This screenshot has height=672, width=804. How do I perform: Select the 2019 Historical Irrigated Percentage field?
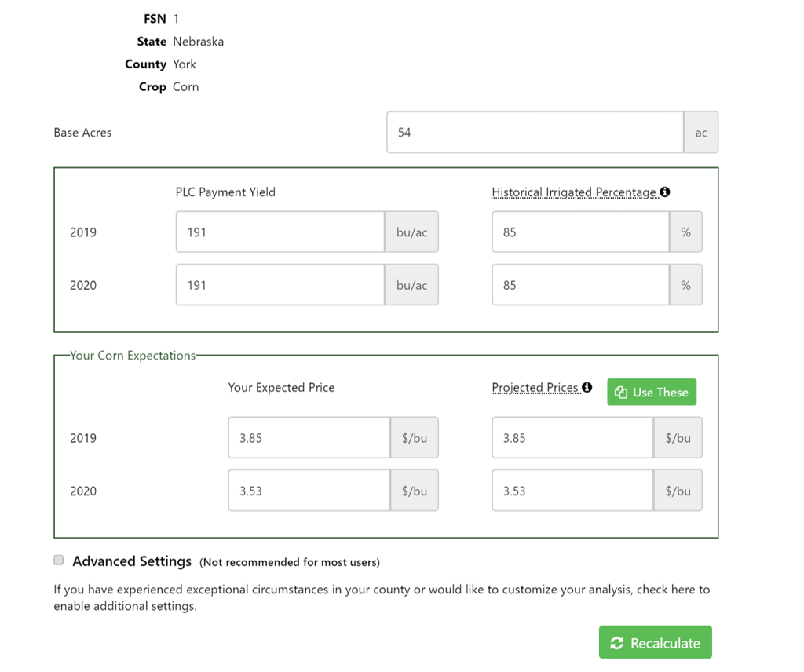(581, 232)
